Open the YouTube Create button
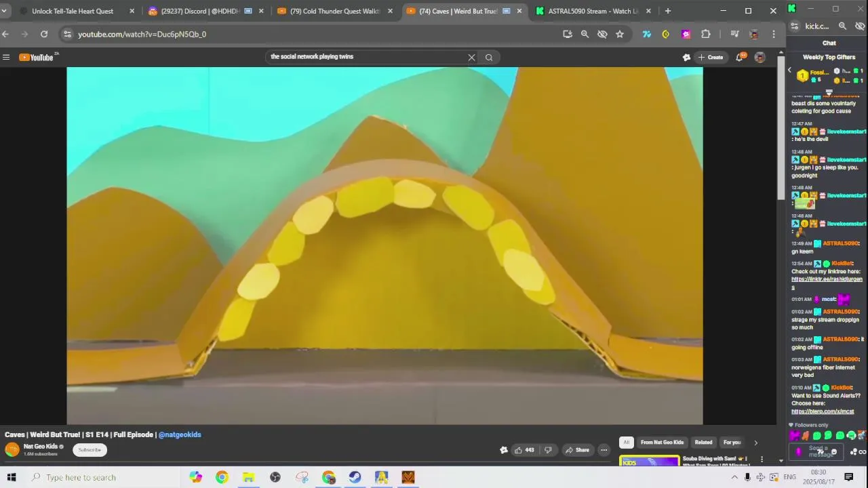Image resolution: width=868 pixels, height=488 pixels. 711,57
